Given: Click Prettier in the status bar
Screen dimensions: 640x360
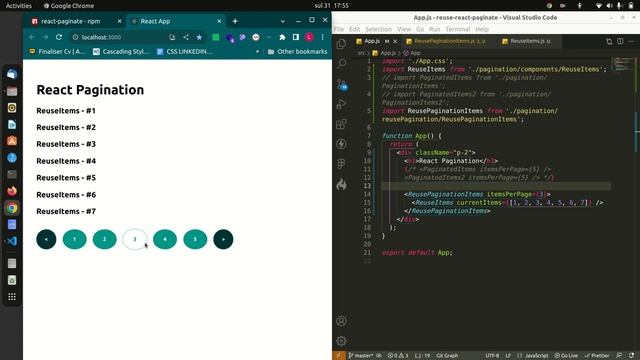Looking at the screenshot, I should [x=598, y=356].
